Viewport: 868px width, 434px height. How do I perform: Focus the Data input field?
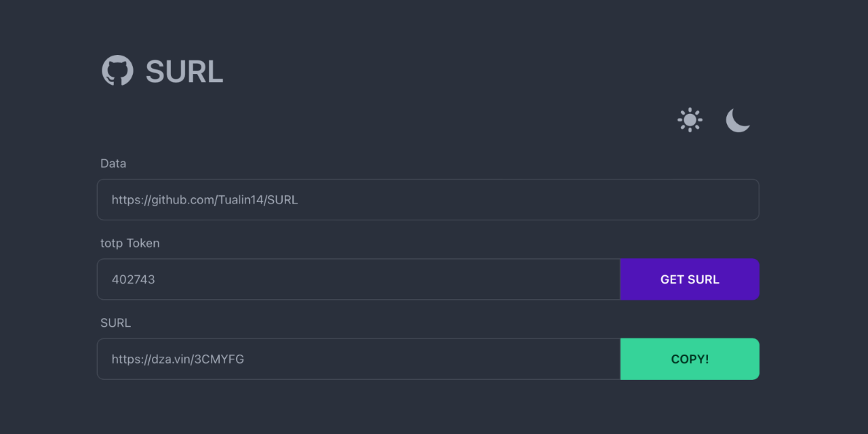[x=428, y=199]
